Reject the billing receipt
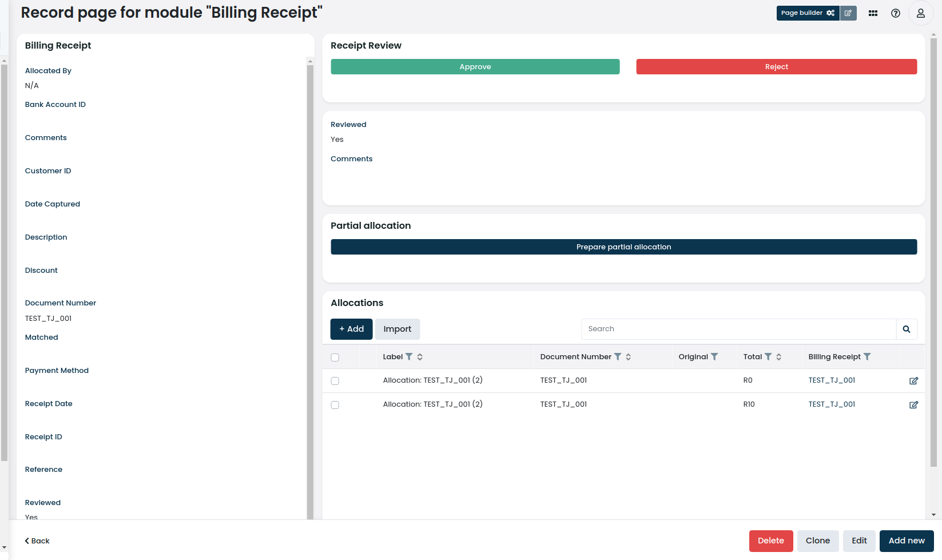 tap(777, 67)
